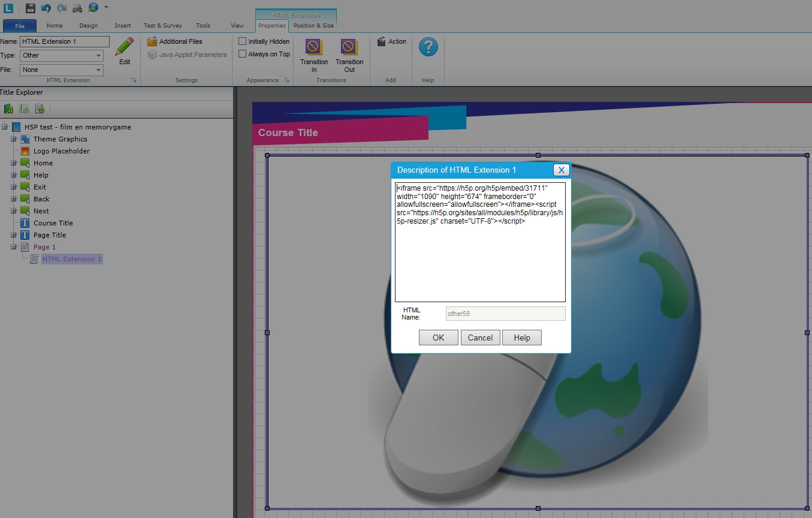
Task: Collapse the Page 1 tree node
Action: (x=14, y=247)
